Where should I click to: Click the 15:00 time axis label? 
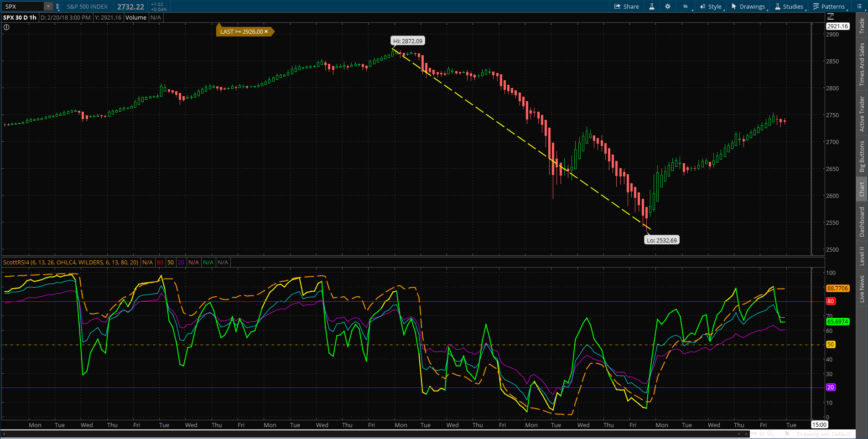click(819, 425)
